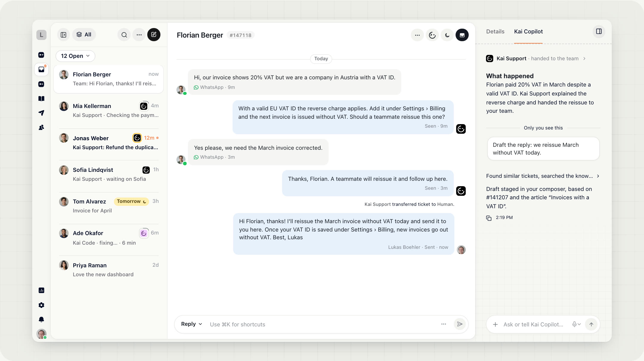The height and width of the screenshot is (361, 644).
Task: Open the Priya Raman conversation
Action: point(109,270)
